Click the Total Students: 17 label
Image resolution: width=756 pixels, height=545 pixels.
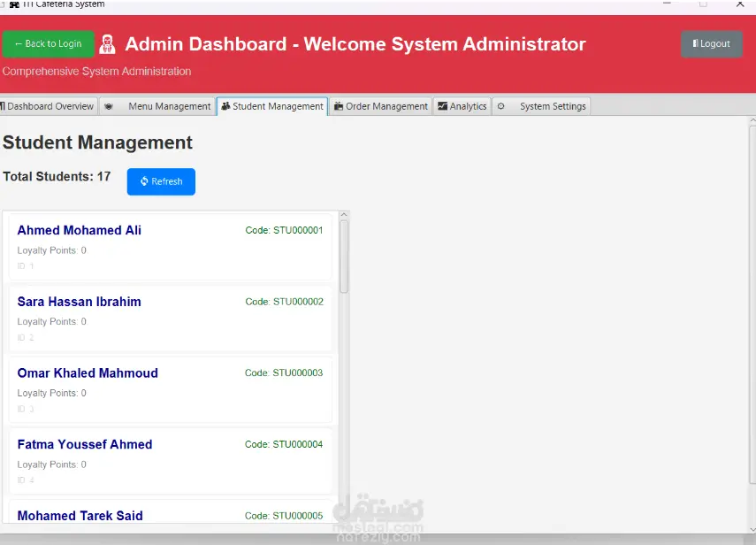click(x=57, y=177)
